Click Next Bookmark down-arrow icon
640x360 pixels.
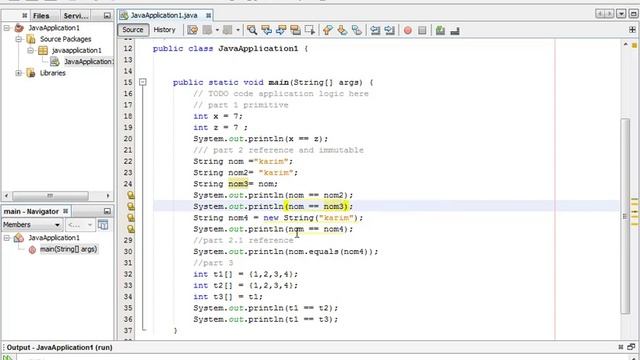[342, 30]
